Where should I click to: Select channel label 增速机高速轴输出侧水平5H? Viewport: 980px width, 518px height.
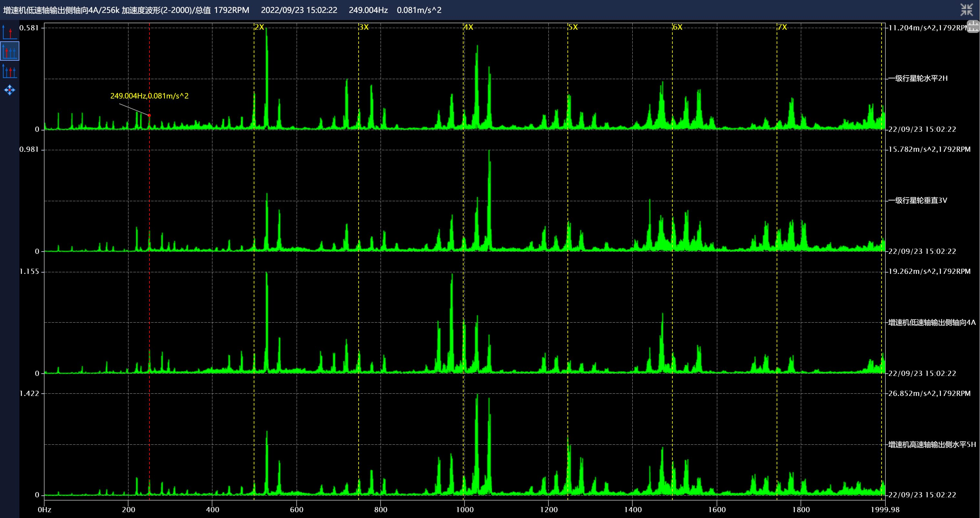click(932, 444)
